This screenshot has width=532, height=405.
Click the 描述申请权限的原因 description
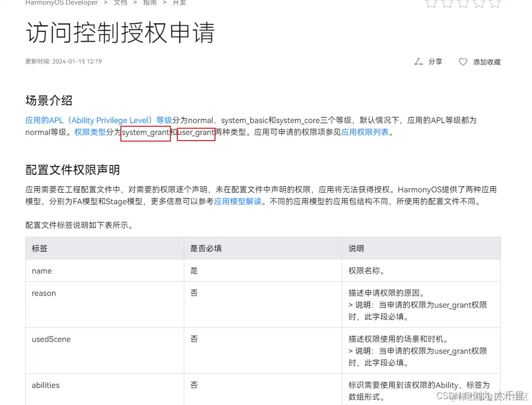coord(386,293)
